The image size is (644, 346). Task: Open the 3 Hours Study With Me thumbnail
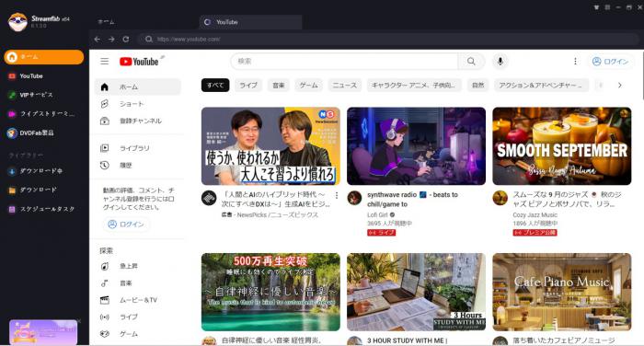click(416, 292)
